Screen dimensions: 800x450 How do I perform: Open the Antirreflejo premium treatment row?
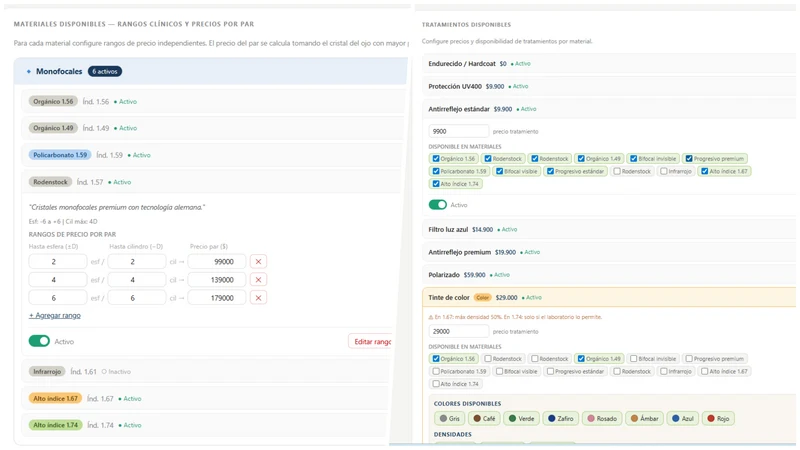pyautogui.click(x=610, y=252)
